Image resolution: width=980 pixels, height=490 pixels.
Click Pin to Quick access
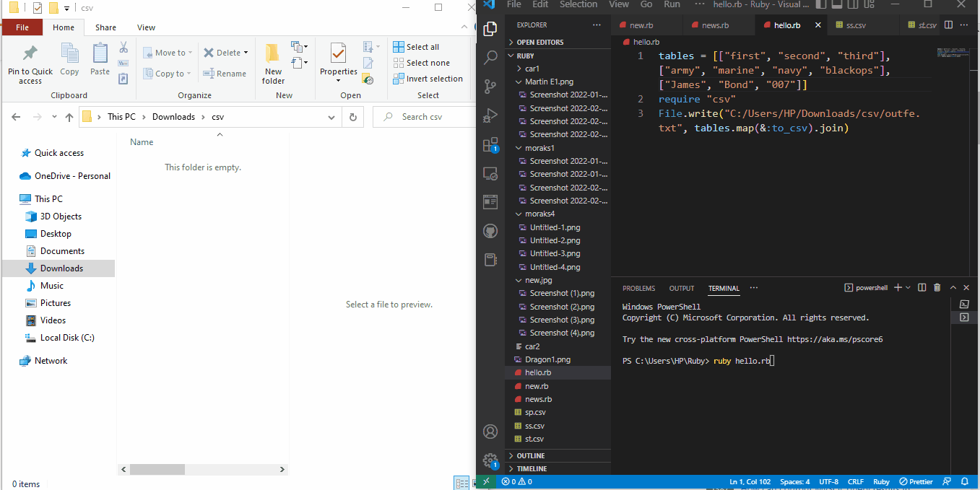(x=30, y=65)
